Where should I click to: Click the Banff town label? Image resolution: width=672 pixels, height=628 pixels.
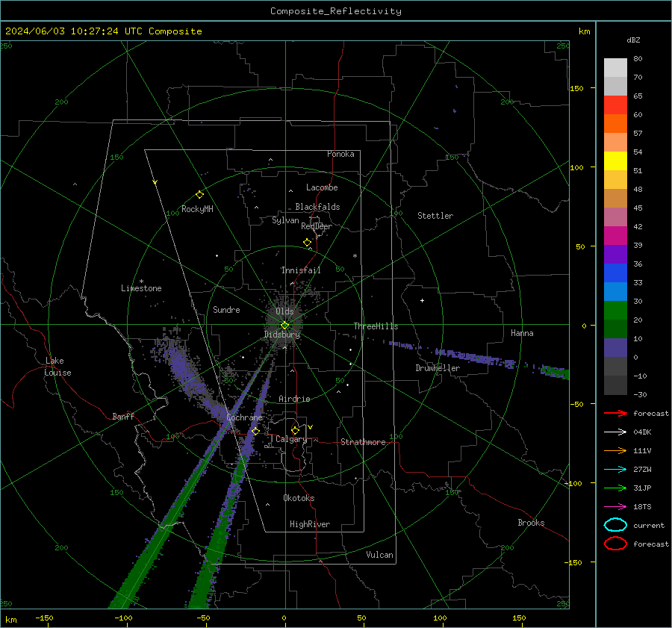tap(123, 416)
